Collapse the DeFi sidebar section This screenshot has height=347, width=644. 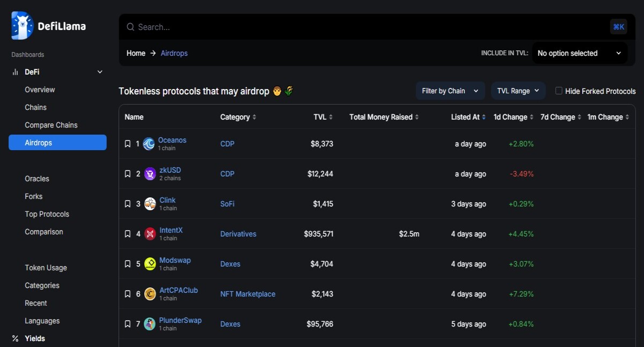100,72
